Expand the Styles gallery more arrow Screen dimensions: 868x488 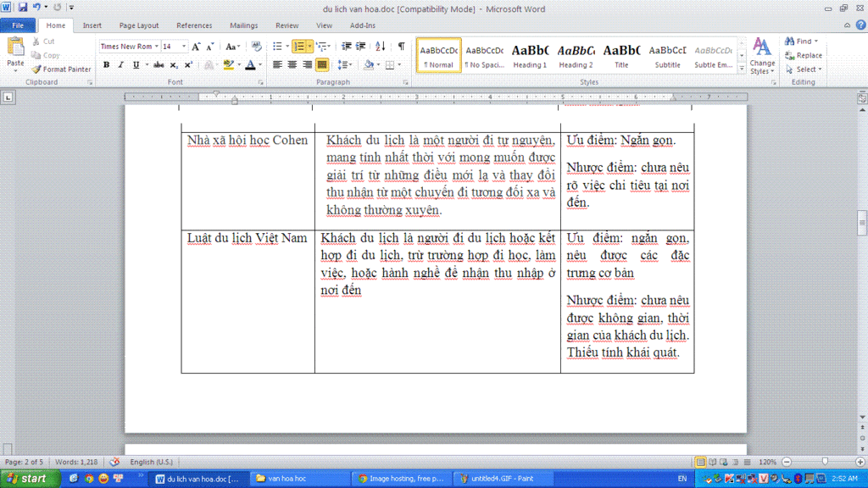click(x=742, y=68)
